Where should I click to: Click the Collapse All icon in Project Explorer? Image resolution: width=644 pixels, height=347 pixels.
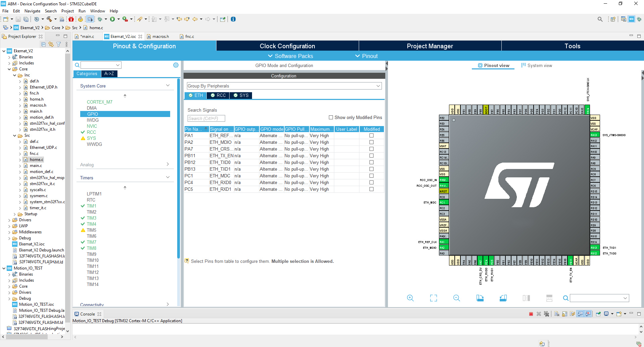point(44,44)
